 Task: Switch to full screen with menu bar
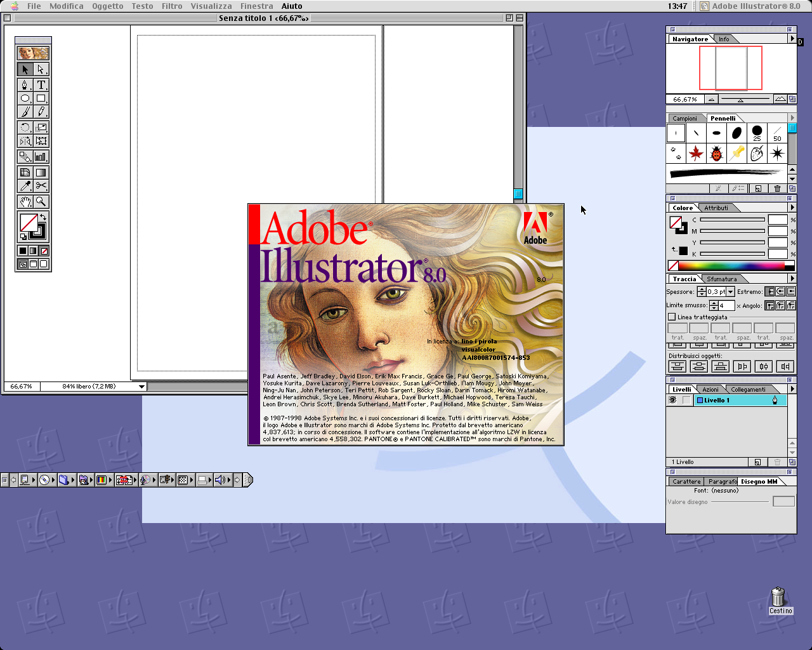pos(33,264)
